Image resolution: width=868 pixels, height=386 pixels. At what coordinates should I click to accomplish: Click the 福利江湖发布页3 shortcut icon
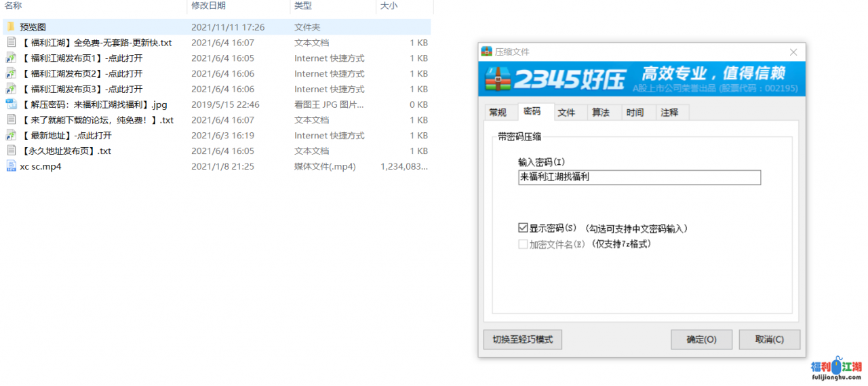11,89
